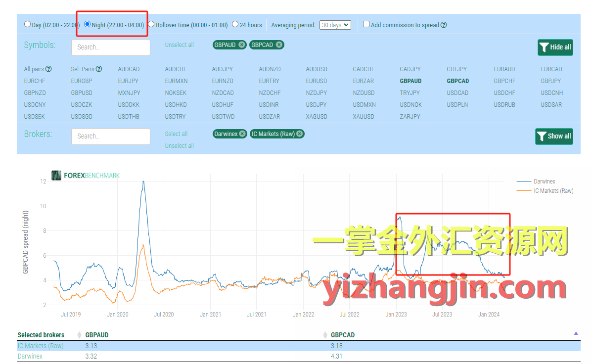Viewport: 592px width, 364px height.
Task: Deselect the bold GBPCAD pair in the list
Action: (458, 81)
